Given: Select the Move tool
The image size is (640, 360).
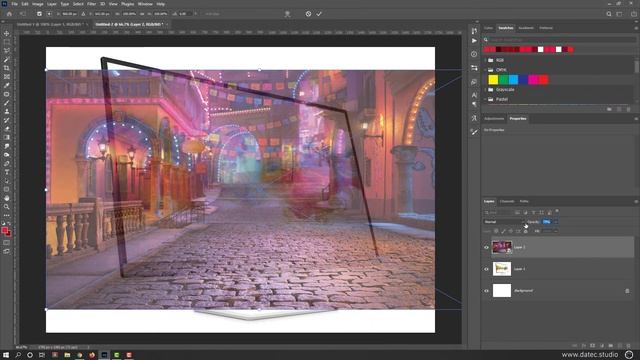Looking at the screenshot, I should point(7,33).
